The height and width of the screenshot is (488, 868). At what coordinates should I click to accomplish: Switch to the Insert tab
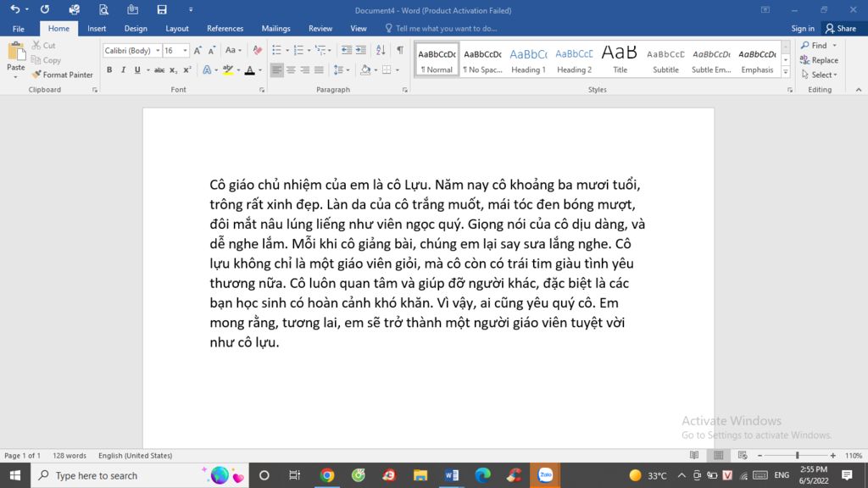pyautogui.click(x=97, y=29)
